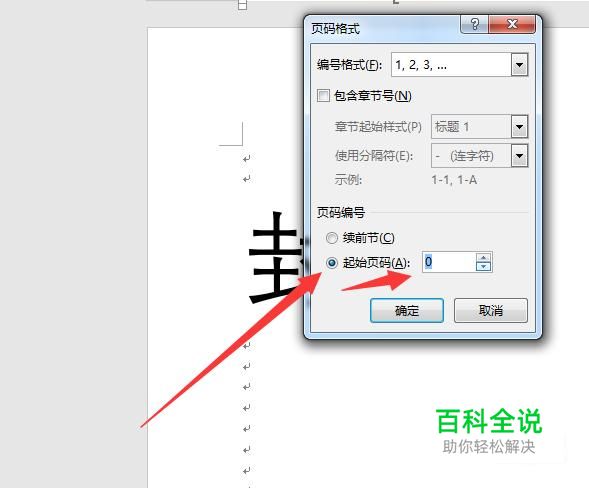This screenshot has height=488, width=589.
Task: Click the 页码格式 dialog title text
Action: 335,29
